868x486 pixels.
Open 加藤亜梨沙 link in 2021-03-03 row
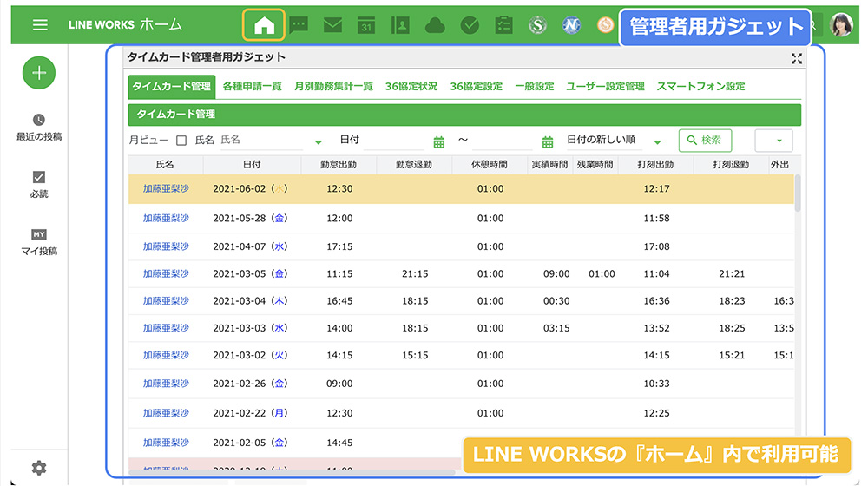pos(166,328)
